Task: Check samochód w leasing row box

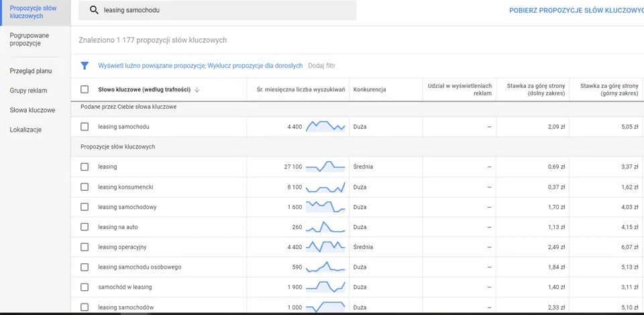Action: point(85,287)
